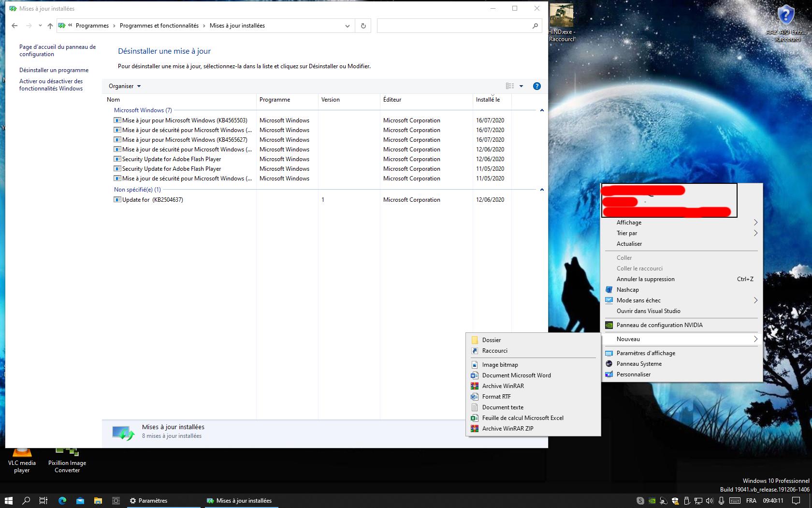Click safely remove hardware tray icon

[687, 501]
